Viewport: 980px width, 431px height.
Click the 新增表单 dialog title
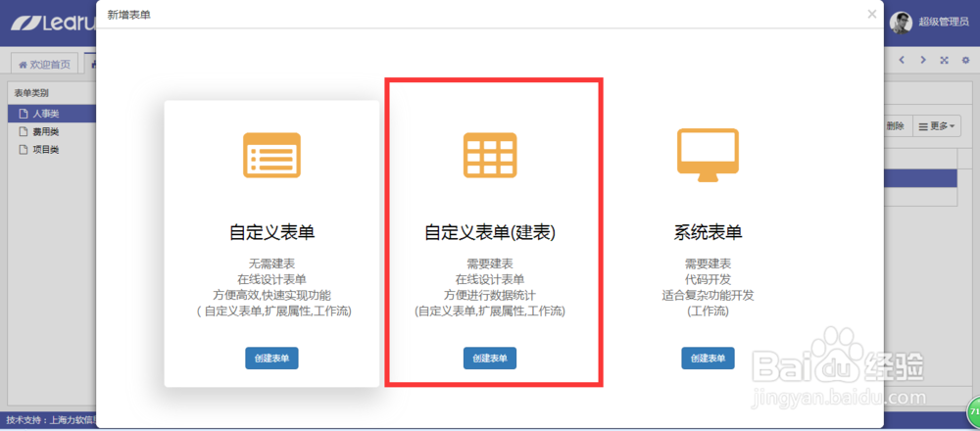[x=128, y=15]
